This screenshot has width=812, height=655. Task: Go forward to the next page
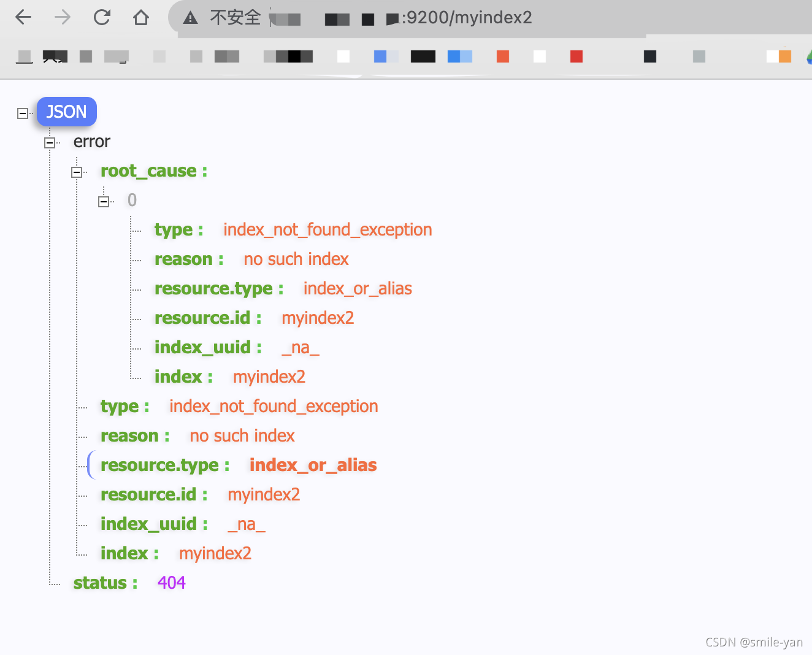(x=63, y=17)
